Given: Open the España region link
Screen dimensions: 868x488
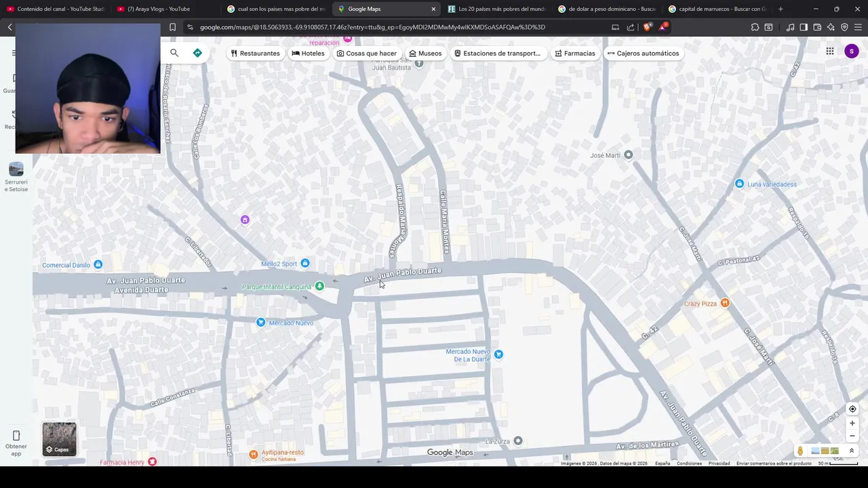Looking at the screenshot, I should [663, 464].
